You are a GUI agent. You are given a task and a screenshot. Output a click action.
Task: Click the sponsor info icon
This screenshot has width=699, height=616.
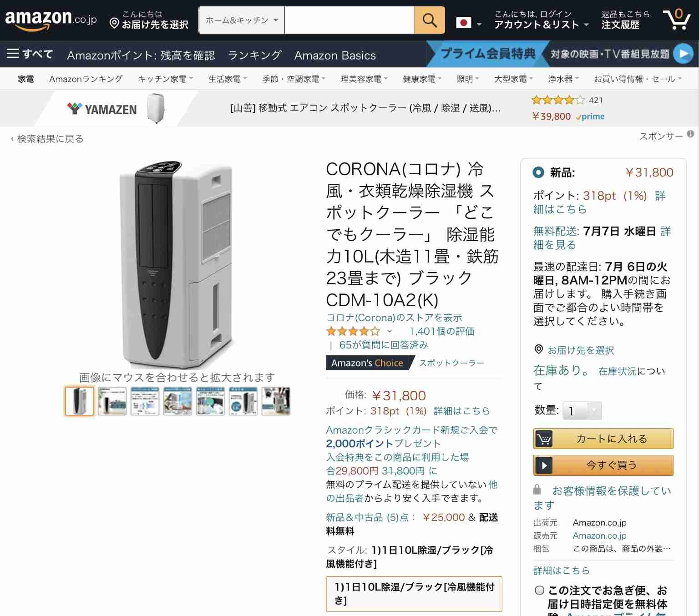tap(690, 134)
